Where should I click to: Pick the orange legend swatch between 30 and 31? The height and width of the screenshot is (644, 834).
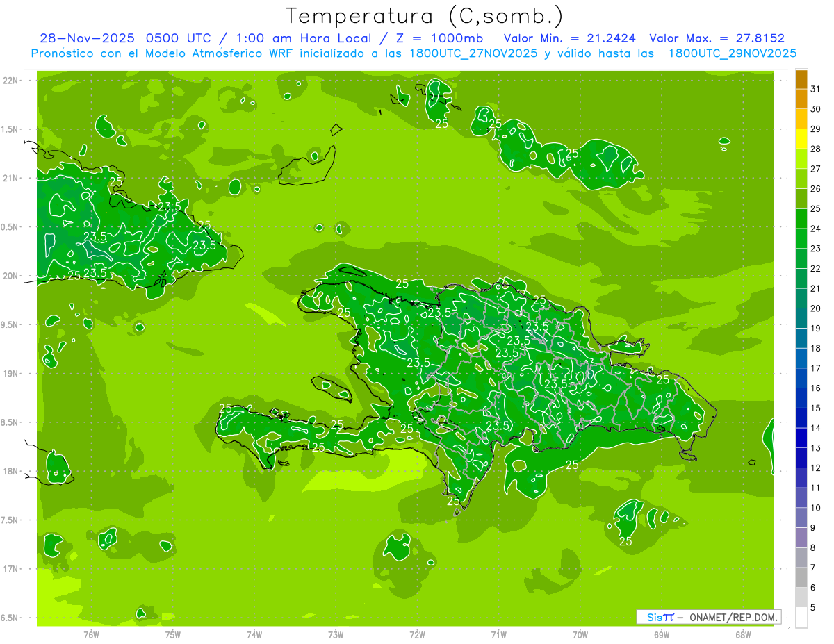point(801,99)
